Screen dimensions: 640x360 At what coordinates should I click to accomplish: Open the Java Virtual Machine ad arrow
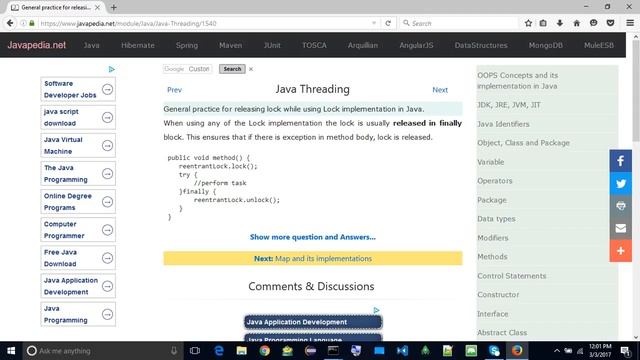point(107,145)
